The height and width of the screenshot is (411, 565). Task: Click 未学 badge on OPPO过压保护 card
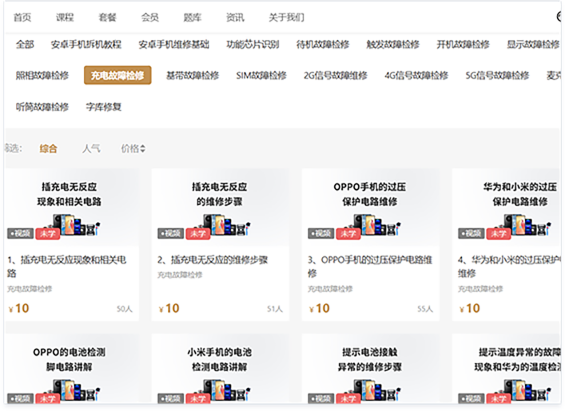click(x=348, y=234)
